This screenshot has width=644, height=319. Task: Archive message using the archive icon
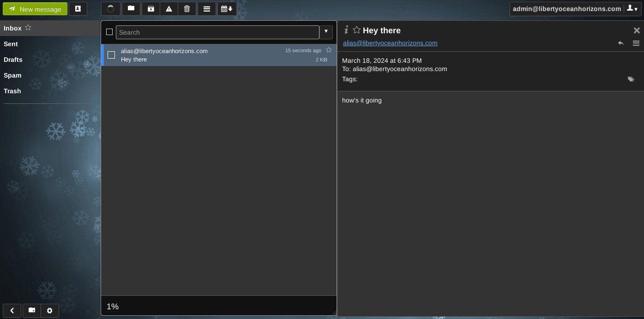[150, 9]
